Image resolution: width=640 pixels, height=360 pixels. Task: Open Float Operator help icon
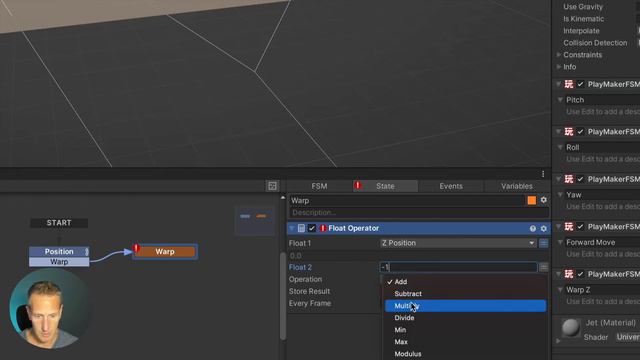click(533, 229)
